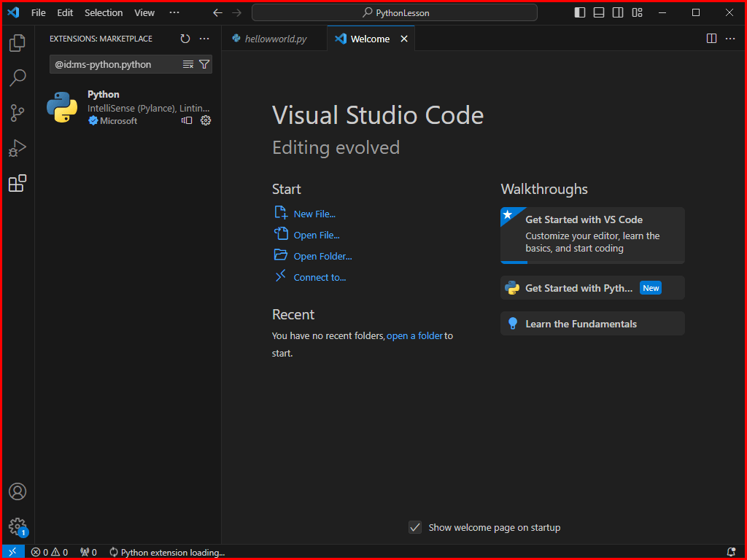Go forward using the navigation arrow
The width and height of the screenshot is (747, 560).
click(237, 13)
